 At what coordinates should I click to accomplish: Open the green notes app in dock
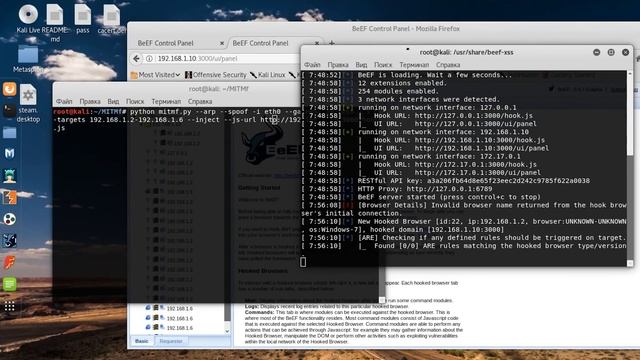click(x=9, y=284)
